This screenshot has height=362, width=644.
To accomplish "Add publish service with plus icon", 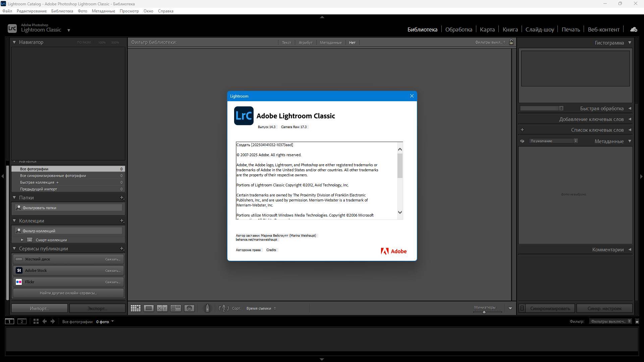I will (x=122, y=249).
